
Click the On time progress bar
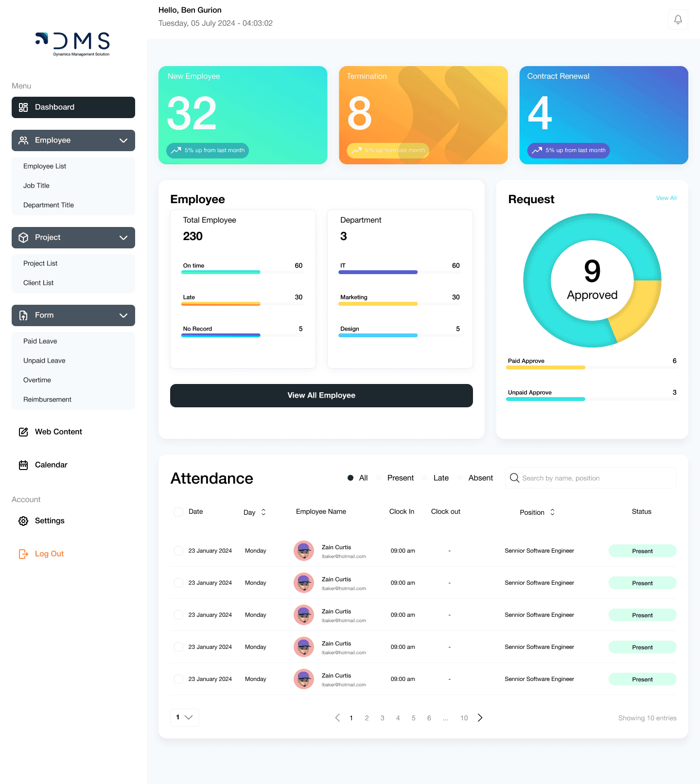point(243,272)
